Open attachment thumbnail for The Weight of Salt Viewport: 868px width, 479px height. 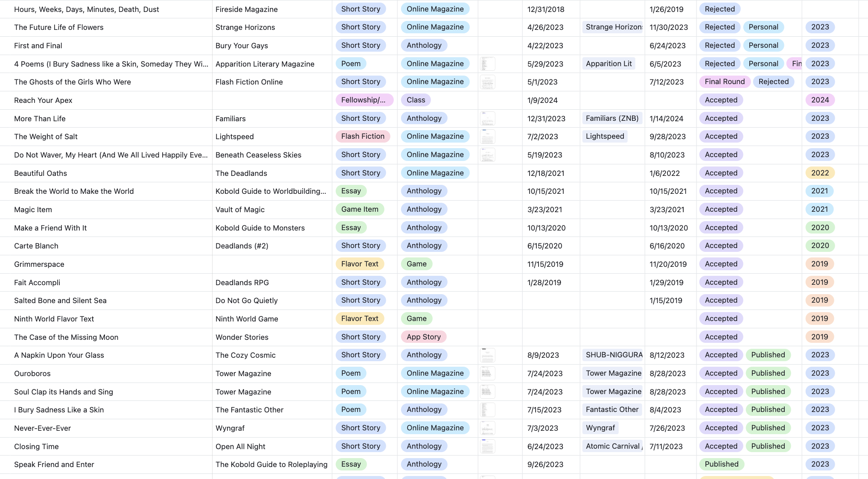pyautogui.click(x=487, y=137)
